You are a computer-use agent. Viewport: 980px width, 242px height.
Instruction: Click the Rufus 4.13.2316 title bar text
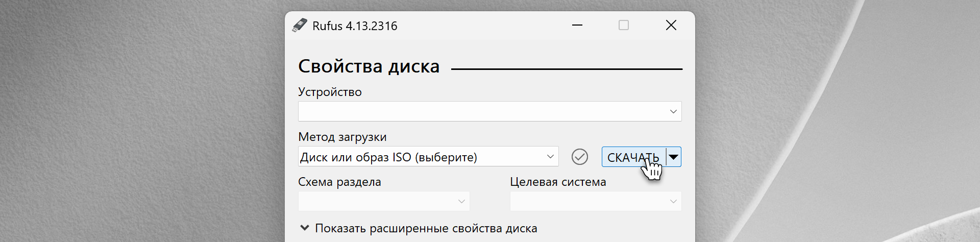355,26
